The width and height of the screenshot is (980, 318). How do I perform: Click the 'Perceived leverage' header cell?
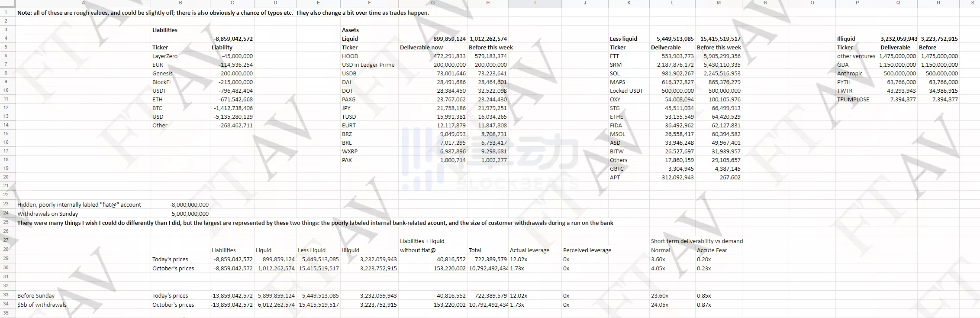tap(587, 250)
